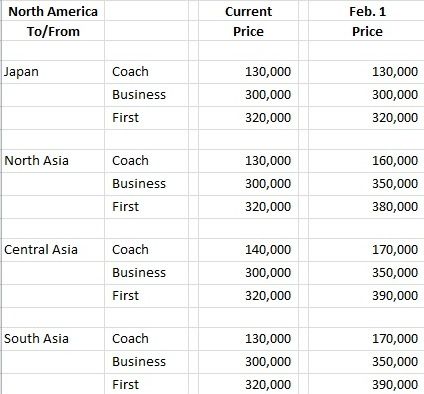This screenshot has width=424, height=394.
Task: Select the Coach cell under Central Asia
Action: pos(146,250)
